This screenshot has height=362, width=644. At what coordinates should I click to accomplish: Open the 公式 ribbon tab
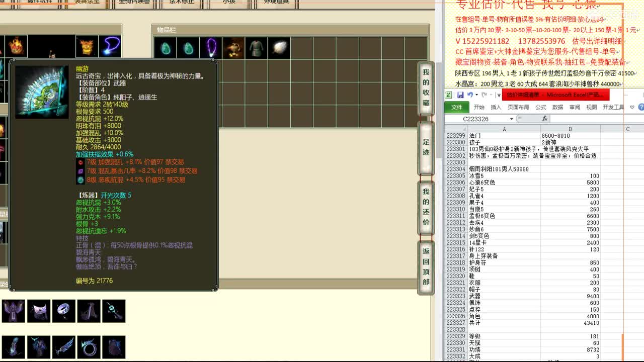[541, 107]
